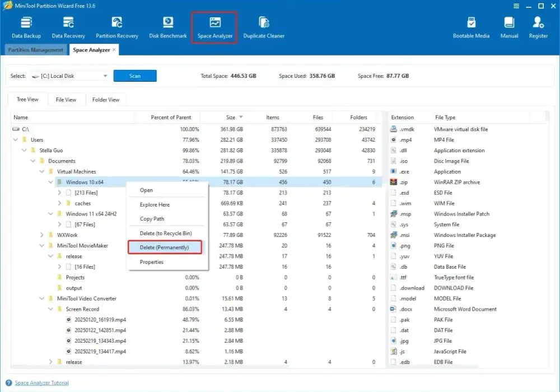The width and height of the screenshot is (560, 392).
Task: Select the VMware virtual disk file row
Action: coord(468,129)
